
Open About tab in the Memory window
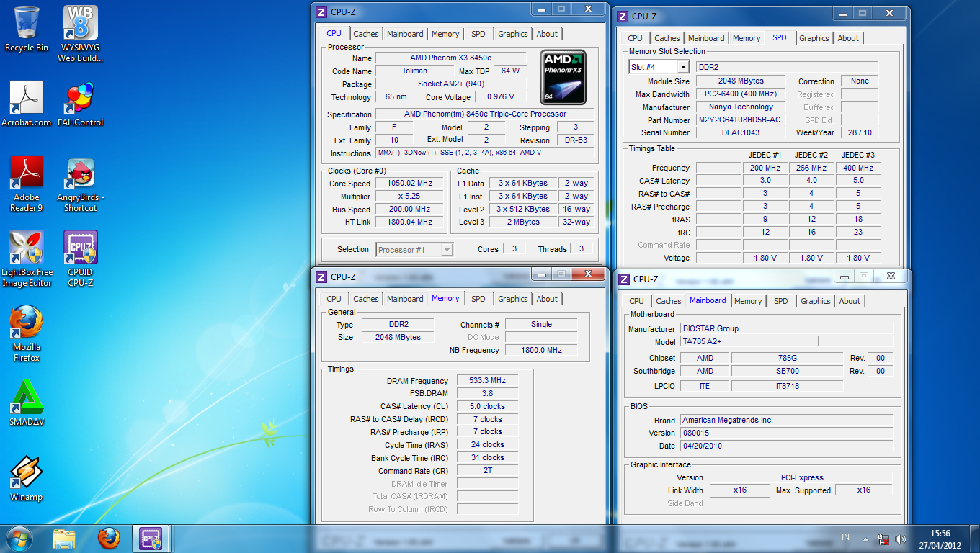547,299
